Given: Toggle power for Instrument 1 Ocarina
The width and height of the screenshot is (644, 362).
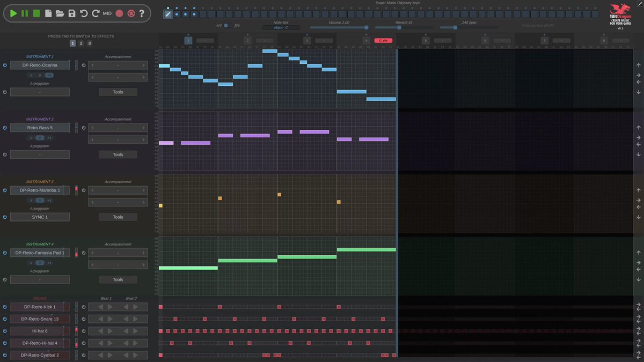Looking at the screenshot, I should [x=5, y=65].
